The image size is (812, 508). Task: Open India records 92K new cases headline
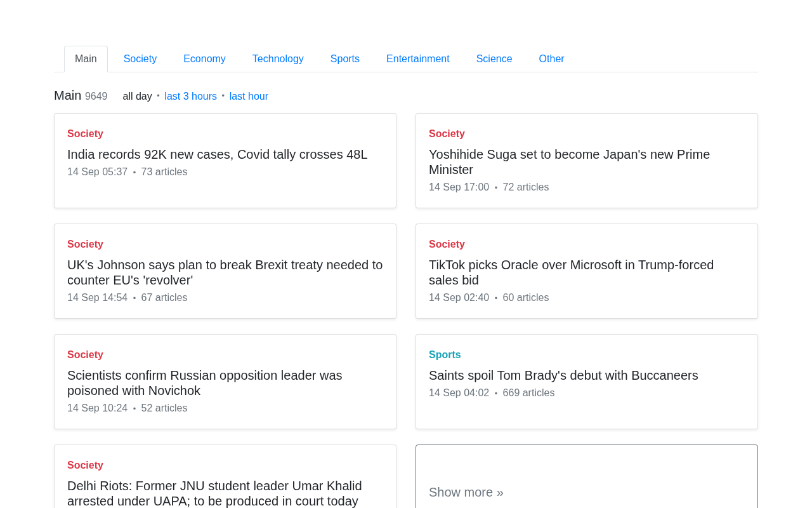(x=217, y=154)
